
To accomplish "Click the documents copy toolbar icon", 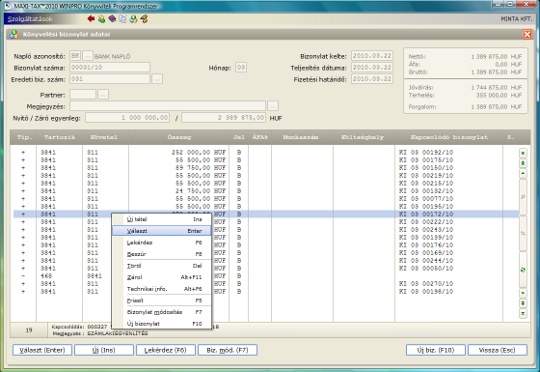I will (x=123, y=19).
